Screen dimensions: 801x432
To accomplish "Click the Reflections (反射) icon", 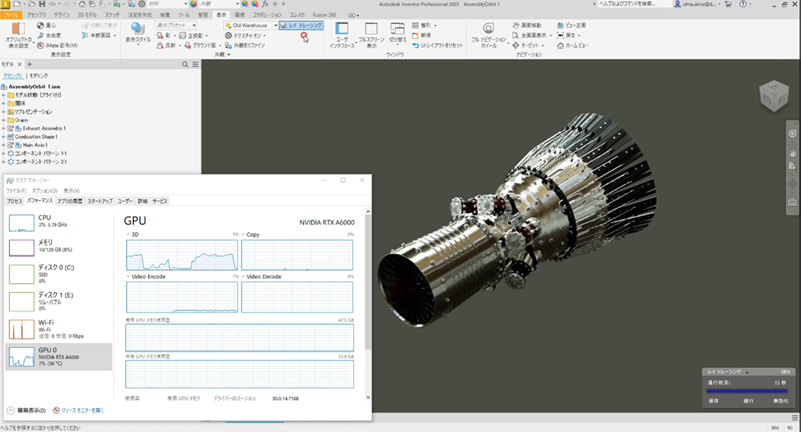I will click(160, 45).
